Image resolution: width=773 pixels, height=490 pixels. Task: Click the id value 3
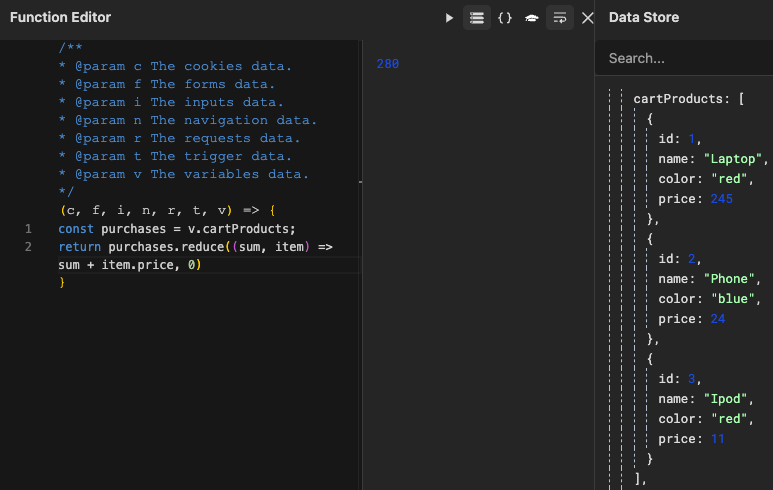(x=691, y=379)
